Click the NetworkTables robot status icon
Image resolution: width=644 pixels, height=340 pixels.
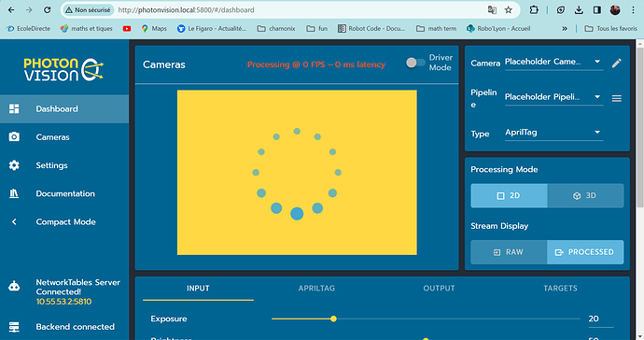pos(14,286)
